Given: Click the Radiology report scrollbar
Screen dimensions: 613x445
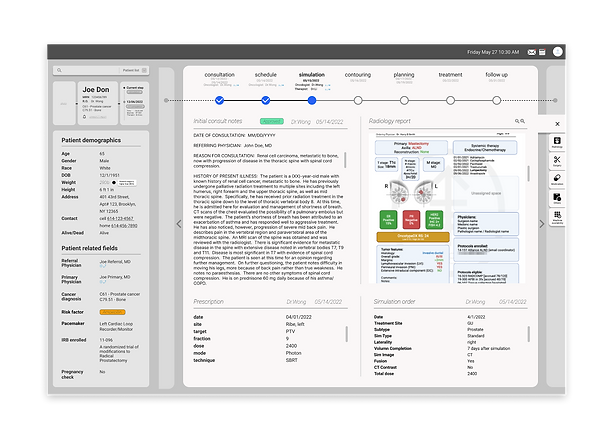Looking at the screenshot, I should pyautogui.click(x=529, y=173).
